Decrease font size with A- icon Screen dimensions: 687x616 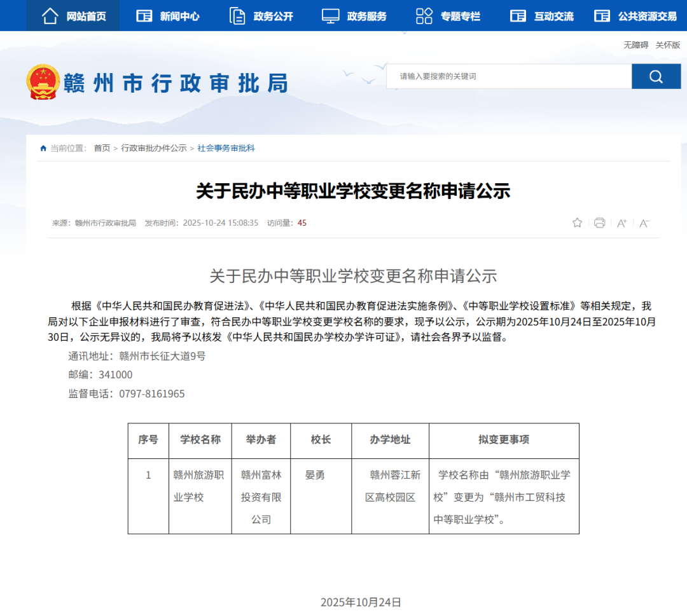644,223
